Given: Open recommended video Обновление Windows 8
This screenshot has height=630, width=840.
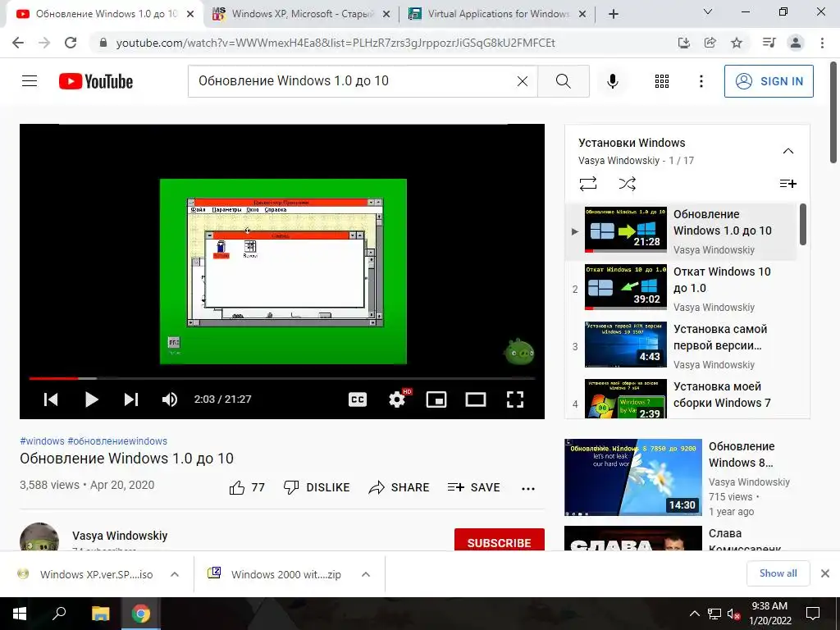Looking at the screenshot, I should click(687, 477).
